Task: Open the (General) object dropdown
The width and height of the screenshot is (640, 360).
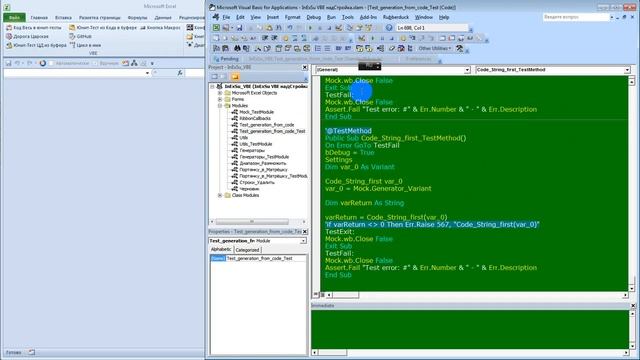Action: click(x=467, y=70)
